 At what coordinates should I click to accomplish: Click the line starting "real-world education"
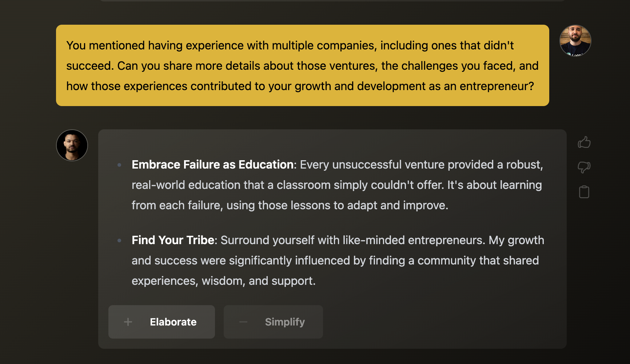[x=336, y=185]
